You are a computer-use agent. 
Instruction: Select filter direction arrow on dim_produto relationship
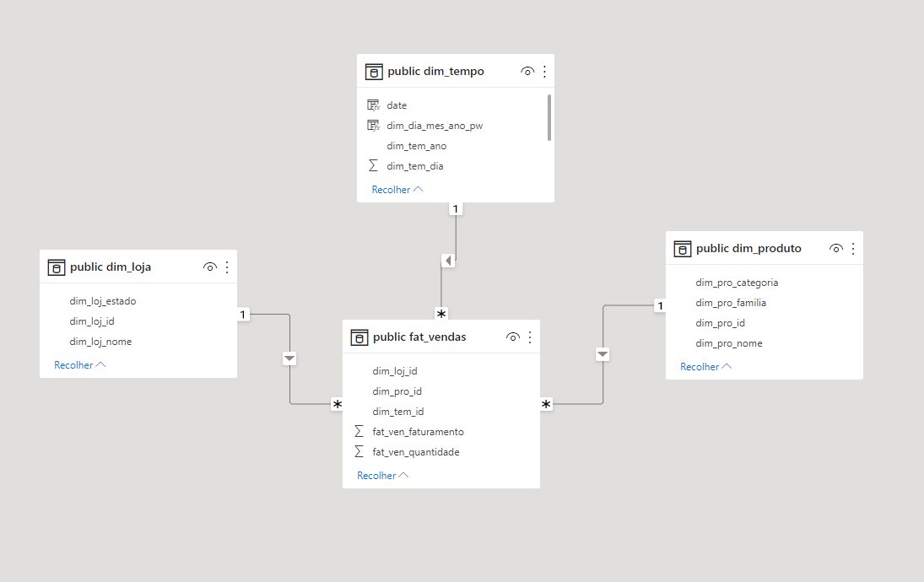[602, 354]
